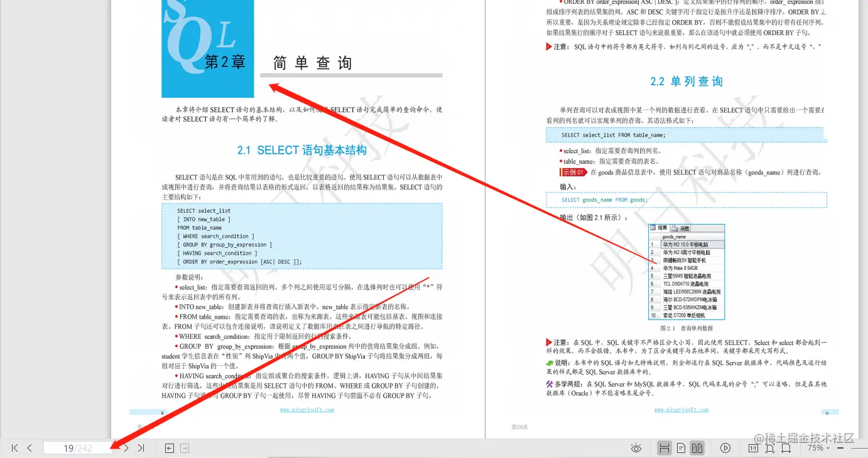Switch to single page view
The width and height of the screenshot is (868, 458).
coord(681,448)
